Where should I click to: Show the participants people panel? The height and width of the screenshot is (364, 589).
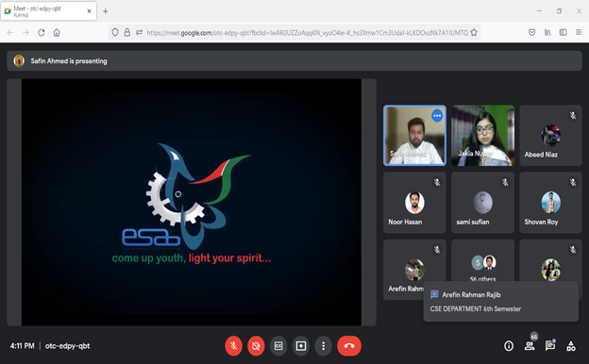coord(530,346)
